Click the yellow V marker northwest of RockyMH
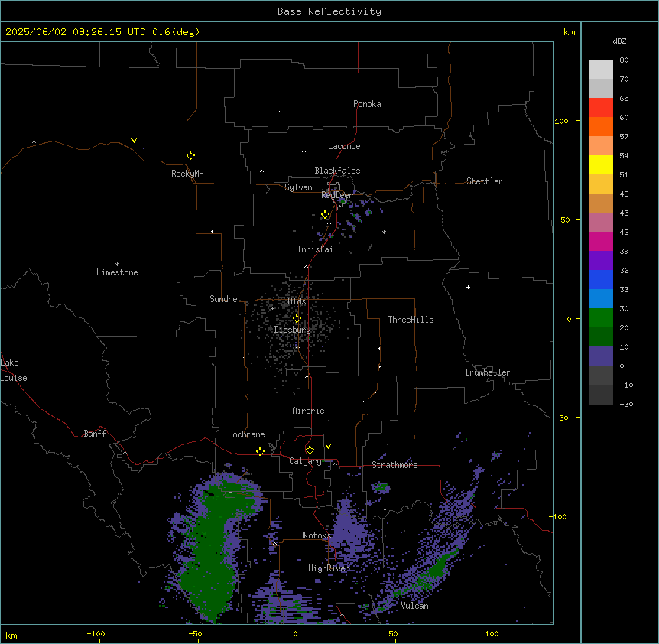The image size is (659, 644). (x=134, y=141)
